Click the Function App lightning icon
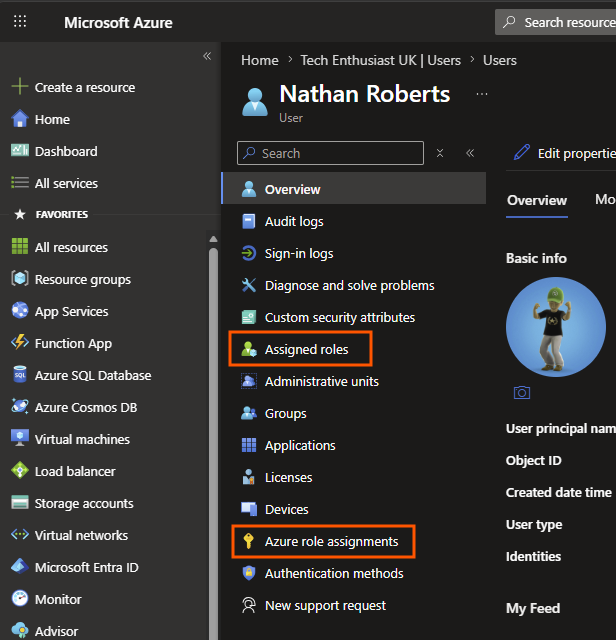 pyautogui.click(x=20, y=342)
